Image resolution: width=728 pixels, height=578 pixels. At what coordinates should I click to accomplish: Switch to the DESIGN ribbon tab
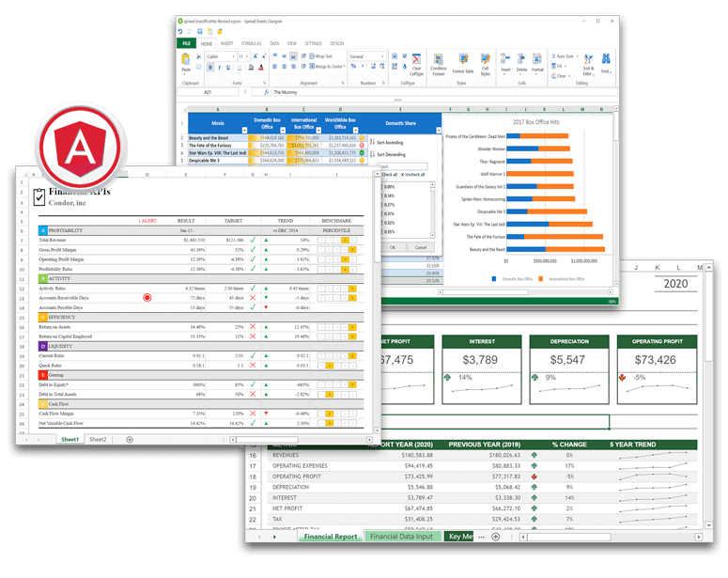click(x=337, y=43)
